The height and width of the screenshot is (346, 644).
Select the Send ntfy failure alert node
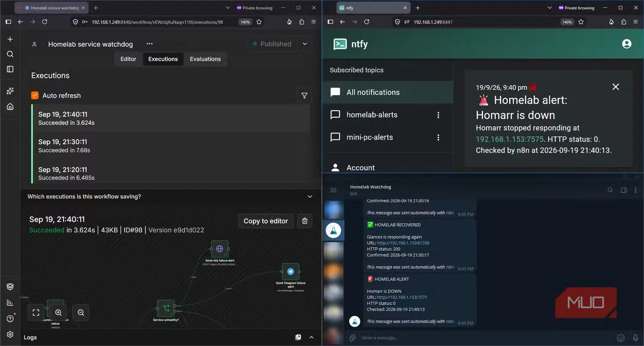coord(220,249)
